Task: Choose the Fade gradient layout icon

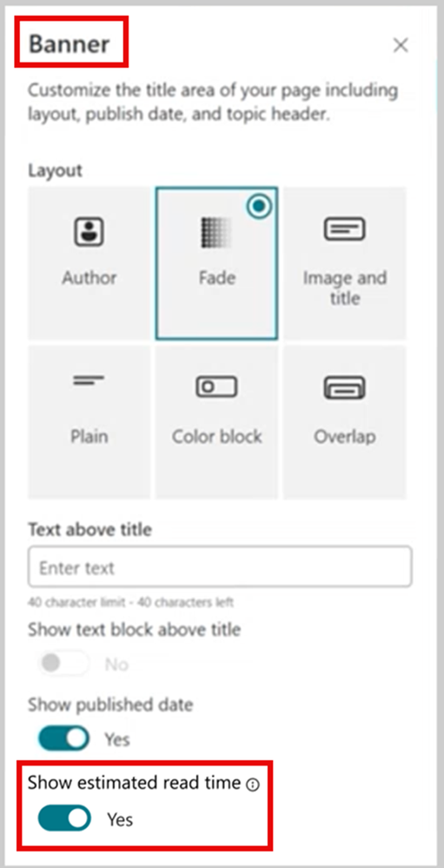Action: 216,232
